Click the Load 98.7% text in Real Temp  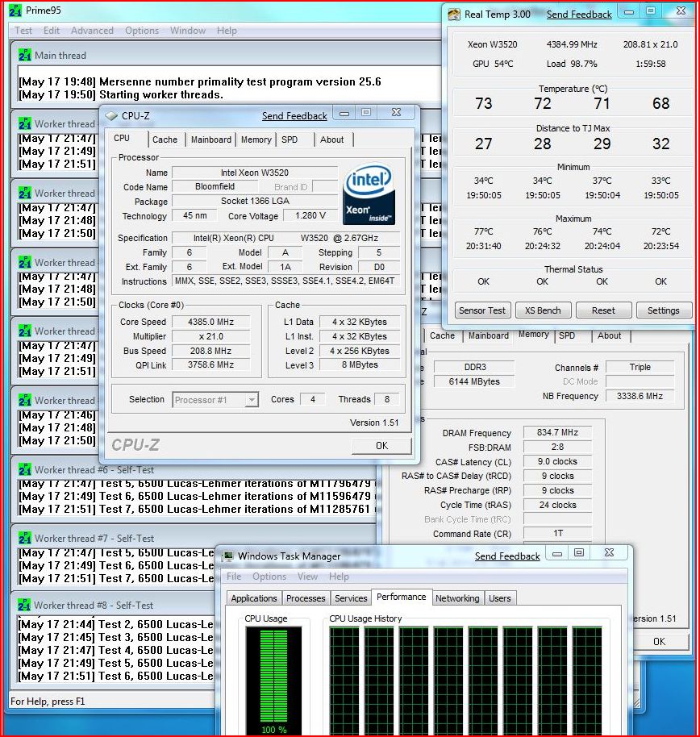(x=572, y=64)
